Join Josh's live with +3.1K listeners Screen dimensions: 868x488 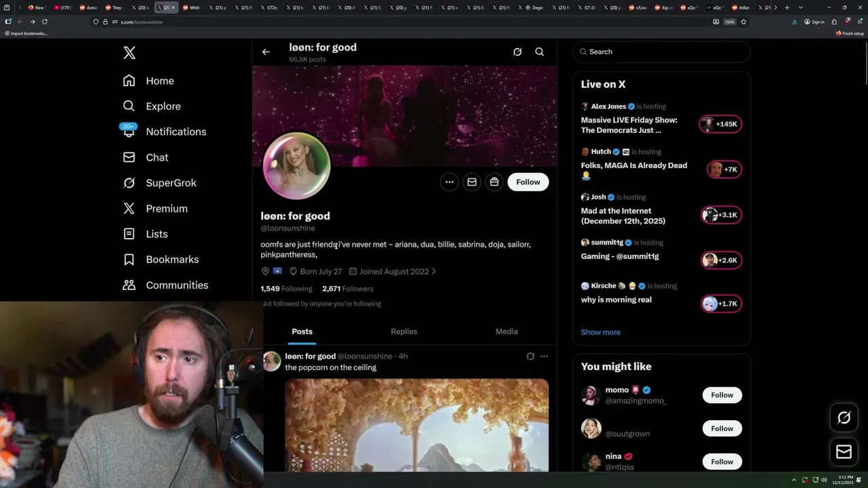pyautogui.click(x=722, y=215)
